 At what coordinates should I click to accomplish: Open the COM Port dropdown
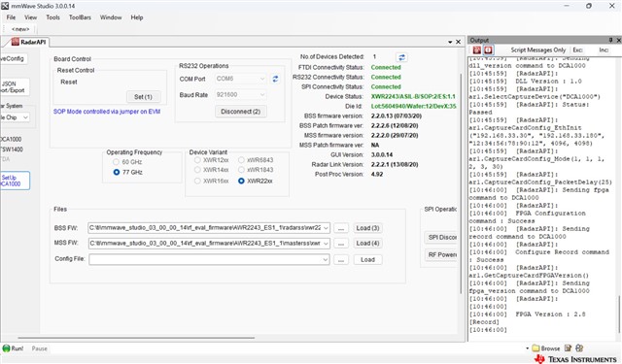pyautogui.click(x=261, y=79)
